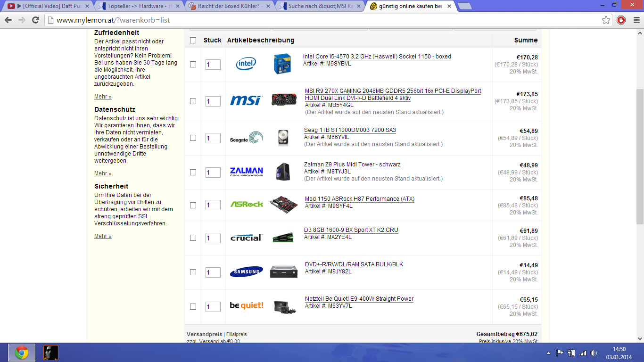
Task: Open the Mod 1150 ASRock H87 link
Action: pos(360,199)
